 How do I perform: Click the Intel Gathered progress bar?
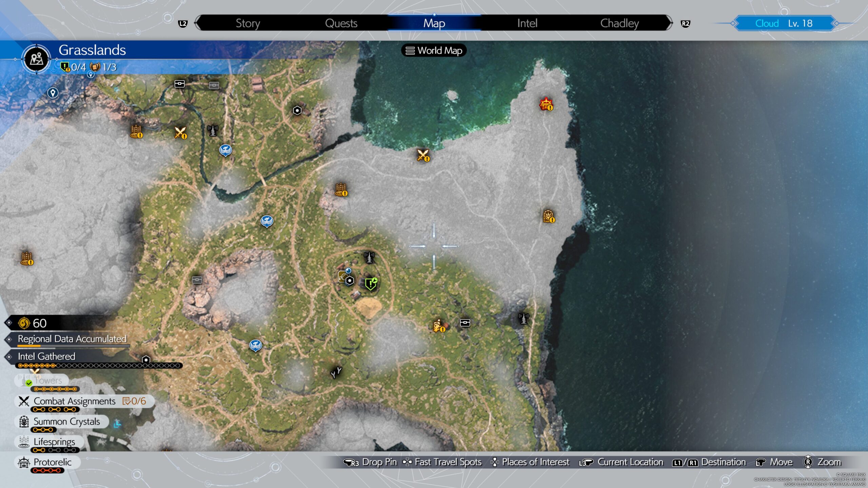tap(98, 366)
